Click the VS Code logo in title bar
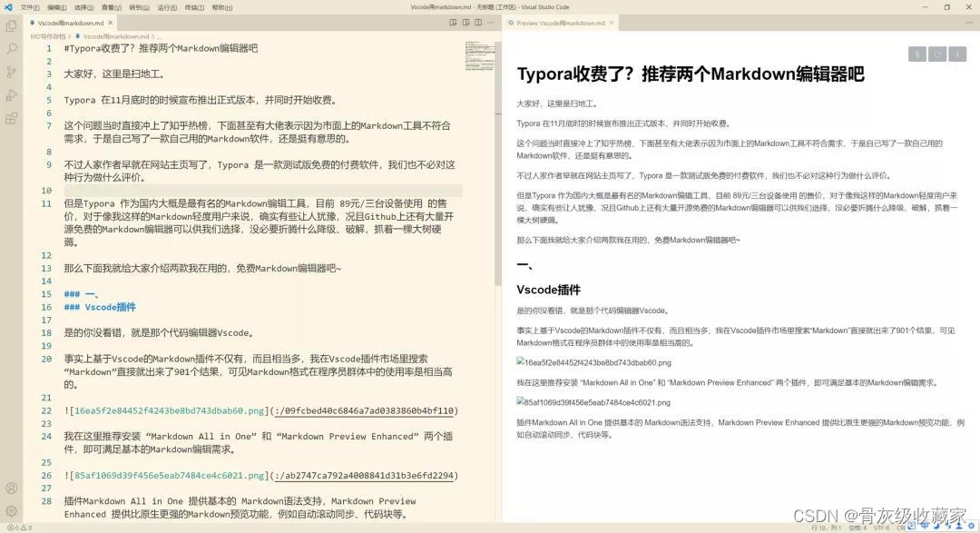980x533 pixels. click(8, 7)
